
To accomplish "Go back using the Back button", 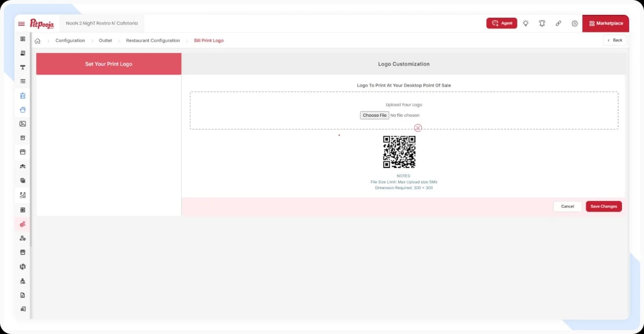I will 615,40.
